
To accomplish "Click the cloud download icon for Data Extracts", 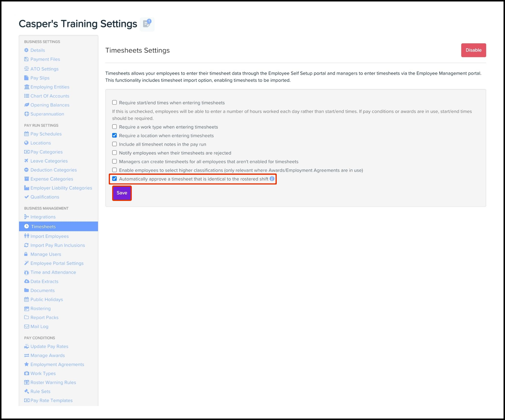I will tap(26, 281).
